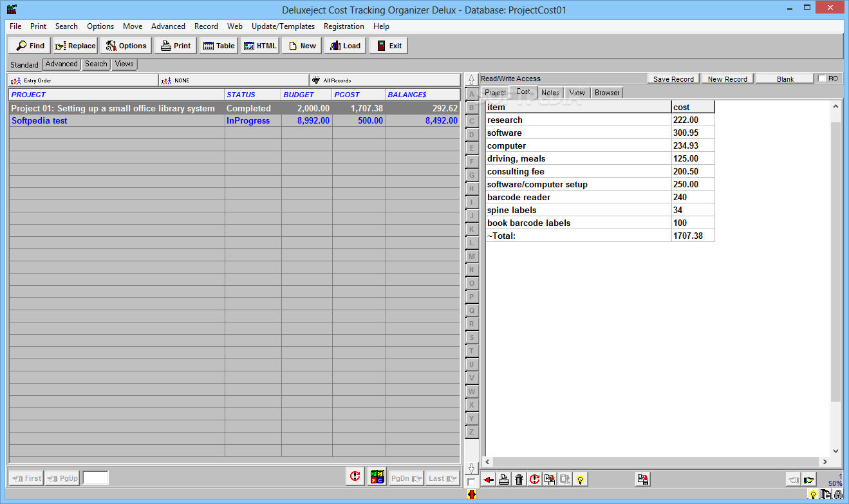The height and width of the screenshot is (504, 849).
Task: Click the Replace toolbar button
Action: (x=75, y=46)
